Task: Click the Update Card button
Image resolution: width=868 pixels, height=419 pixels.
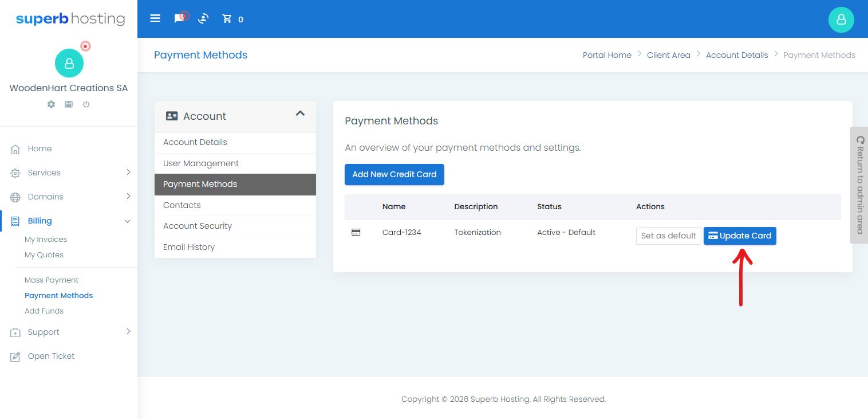Action: click(x=740, y=236)
